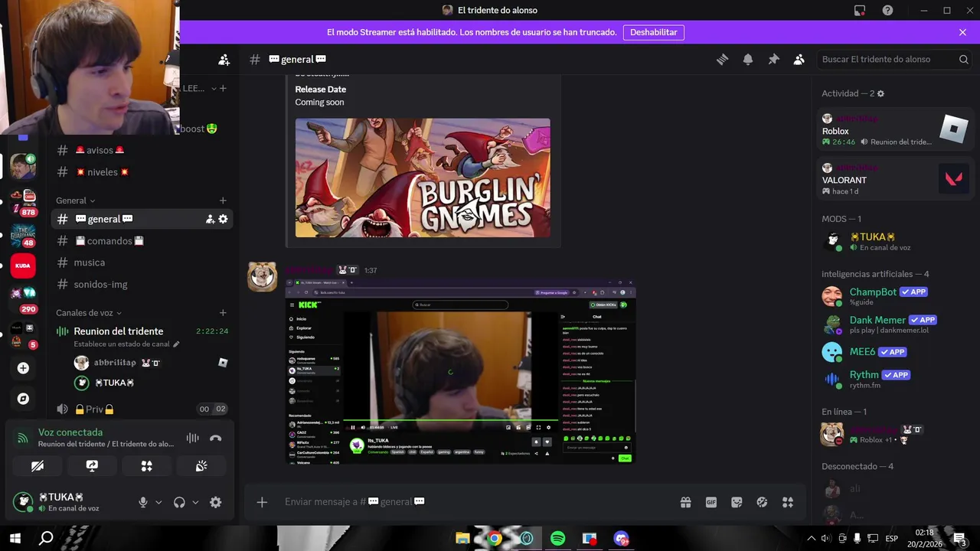Viewport: 980px width, 551px height.
Task: Open voice connection signal info icon
Action: coord(23,439)
